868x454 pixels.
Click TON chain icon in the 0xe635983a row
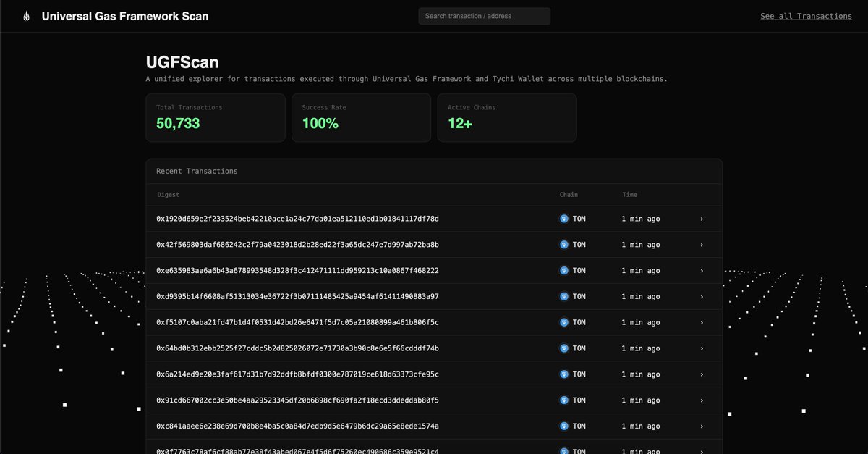click(x=564, y=270)
